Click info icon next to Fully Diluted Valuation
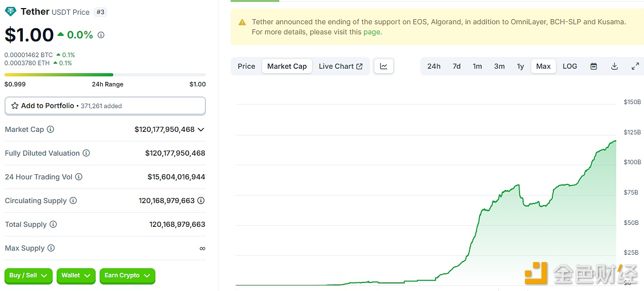 point(86,153)
